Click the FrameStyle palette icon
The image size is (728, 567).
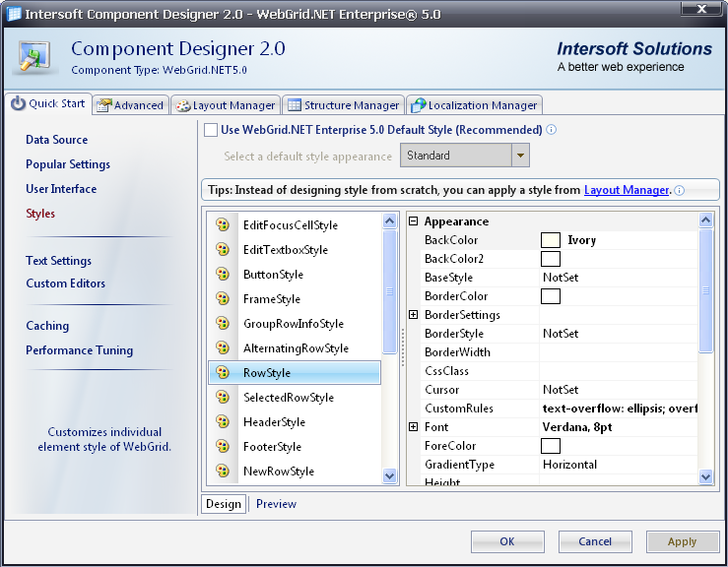click(x=223, y=298)
